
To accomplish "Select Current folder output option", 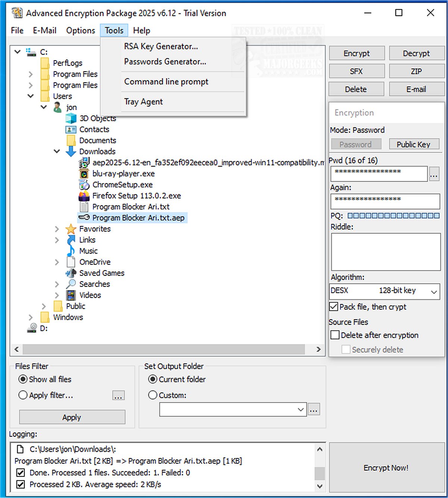I will click(x=153, y=379).
